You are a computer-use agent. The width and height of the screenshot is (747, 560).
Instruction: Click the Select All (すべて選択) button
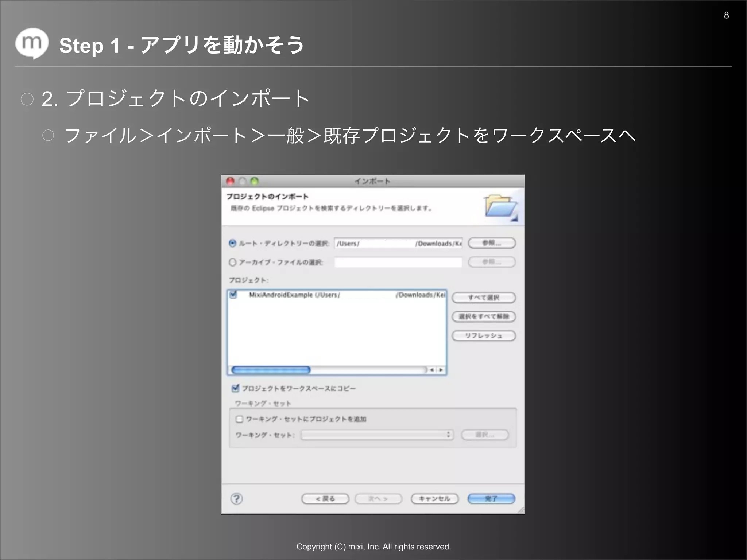[x=483, y=297]
